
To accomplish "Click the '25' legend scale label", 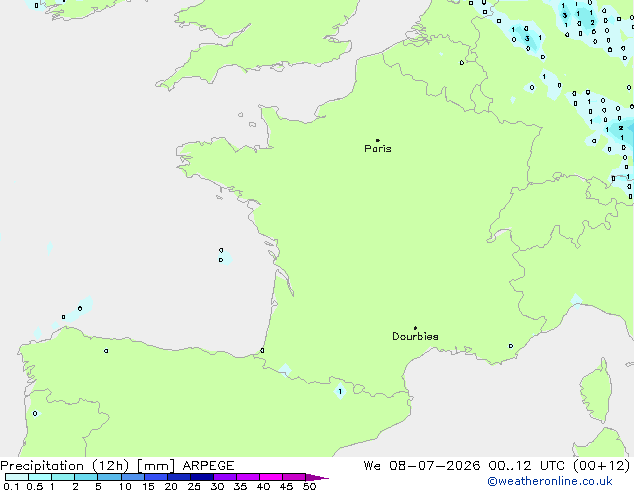I will (194, 486).
